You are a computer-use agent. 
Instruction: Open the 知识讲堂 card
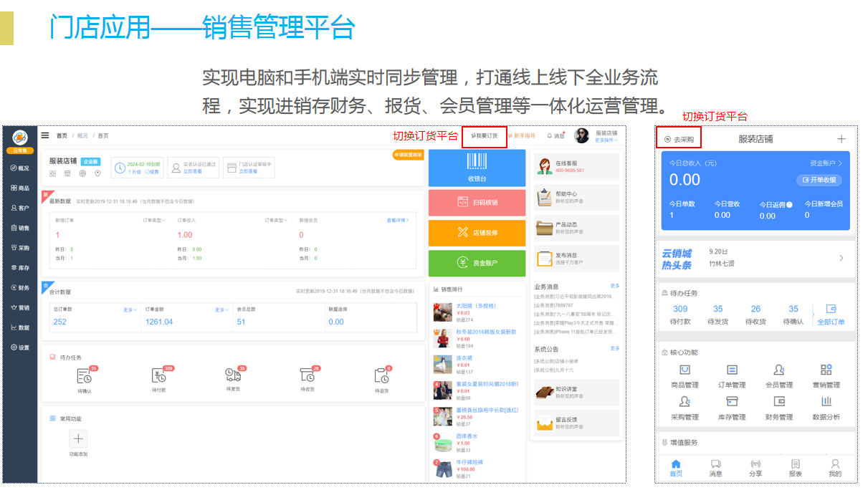pyautogui.click(x=577, y=392)
